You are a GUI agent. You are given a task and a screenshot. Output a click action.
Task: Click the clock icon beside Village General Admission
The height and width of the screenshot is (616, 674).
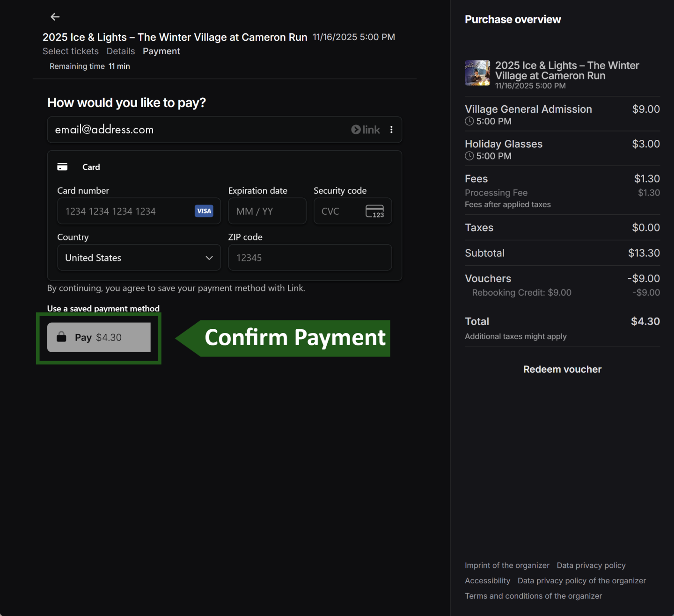pyautogui.click(x=469, y=121)
